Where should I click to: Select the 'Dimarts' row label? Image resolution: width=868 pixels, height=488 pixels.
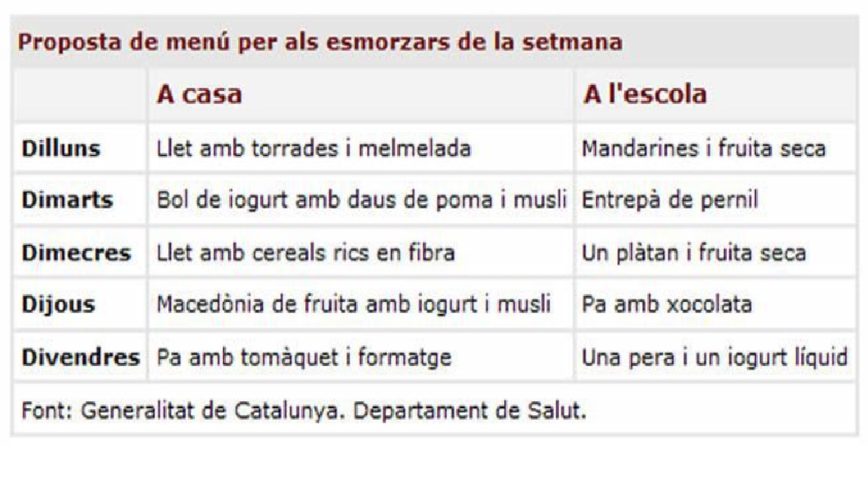[68, 200]
